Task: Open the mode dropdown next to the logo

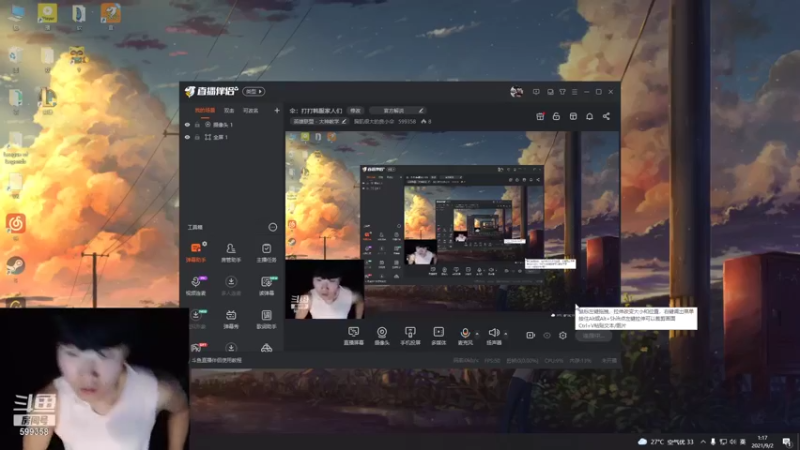Action: click(254, 92)
